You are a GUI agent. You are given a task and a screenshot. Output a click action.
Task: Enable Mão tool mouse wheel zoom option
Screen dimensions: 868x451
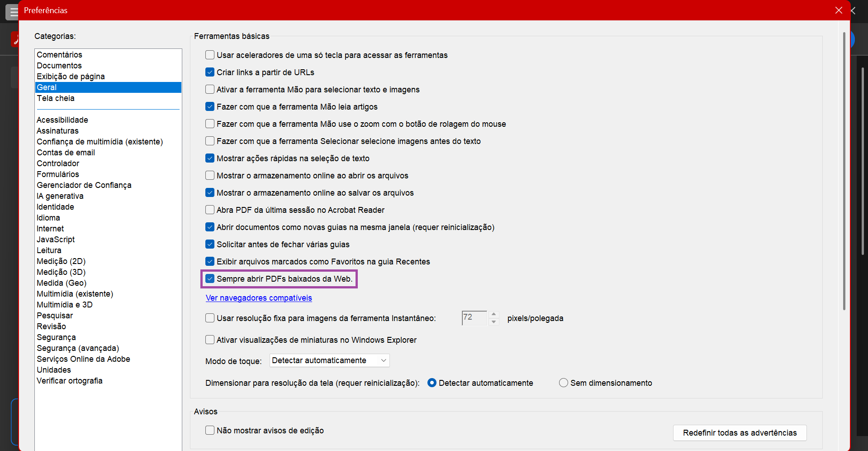pos(210,124)
